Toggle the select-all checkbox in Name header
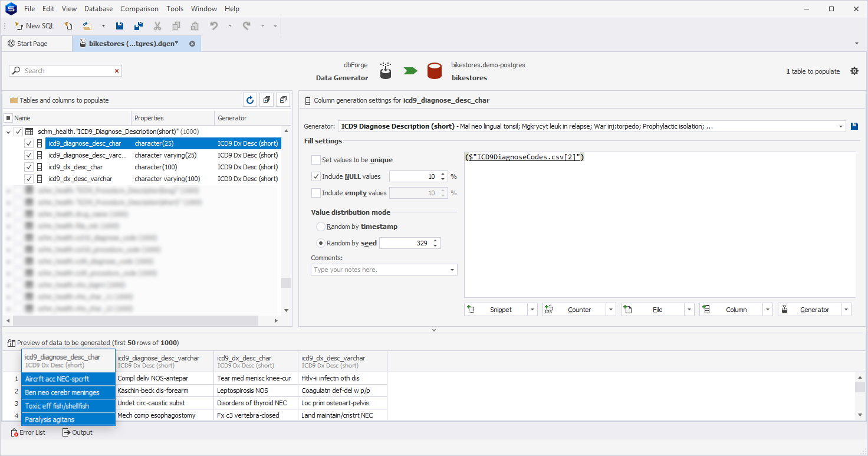The height and width of the screenshot is (456, 868). tap(8, 118)
